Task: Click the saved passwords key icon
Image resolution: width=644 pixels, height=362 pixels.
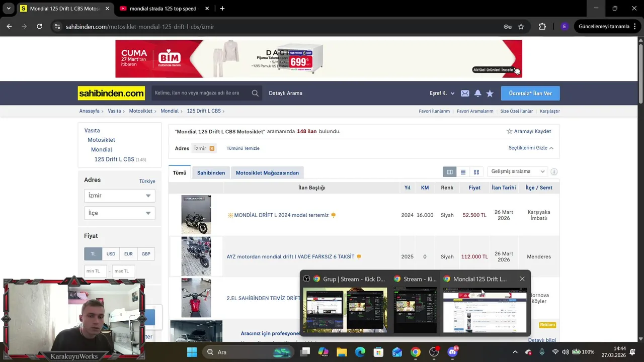Action: pyautogui.click(x=508, y=27)
